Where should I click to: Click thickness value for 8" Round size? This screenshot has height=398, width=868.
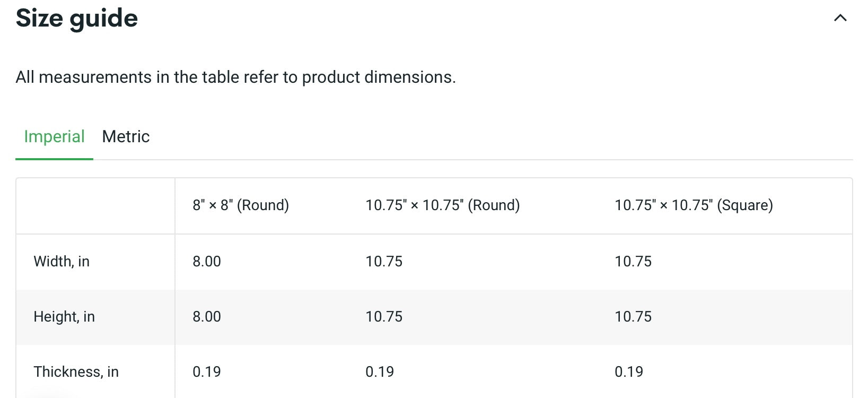click(x=207, y=372)
